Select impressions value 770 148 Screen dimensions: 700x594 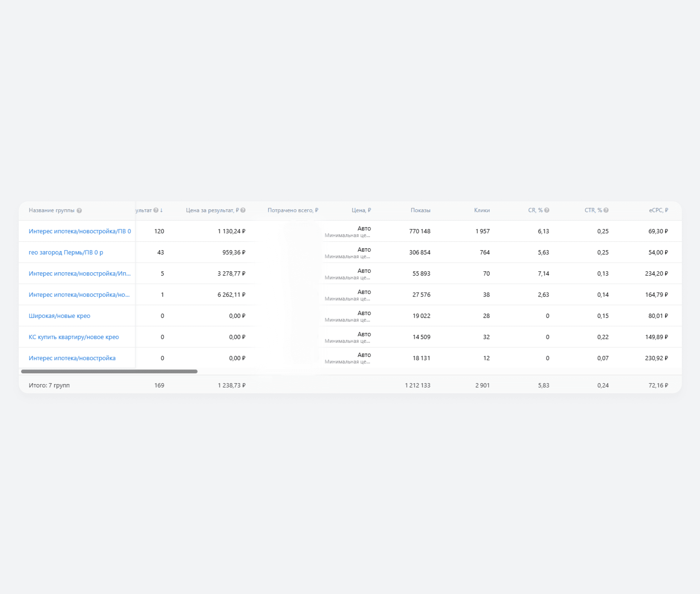click(x=420, y=231)
